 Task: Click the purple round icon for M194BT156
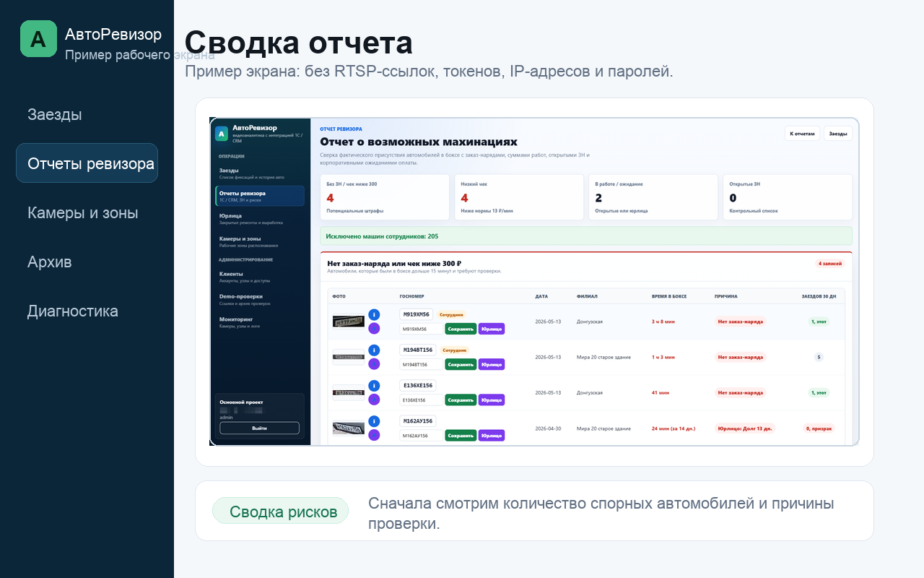tap(374, 364)
